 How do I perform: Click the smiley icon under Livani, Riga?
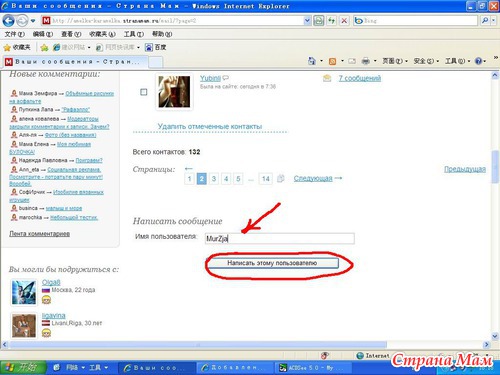46,333
